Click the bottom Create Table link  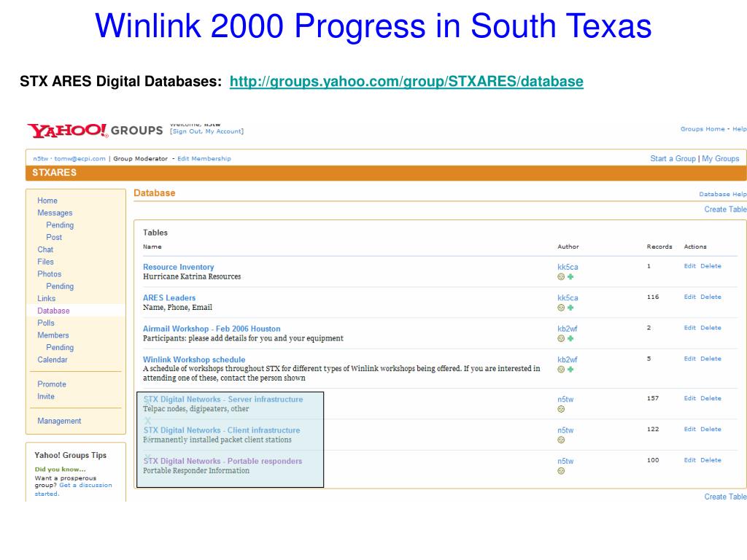click(x=726, y=497)
